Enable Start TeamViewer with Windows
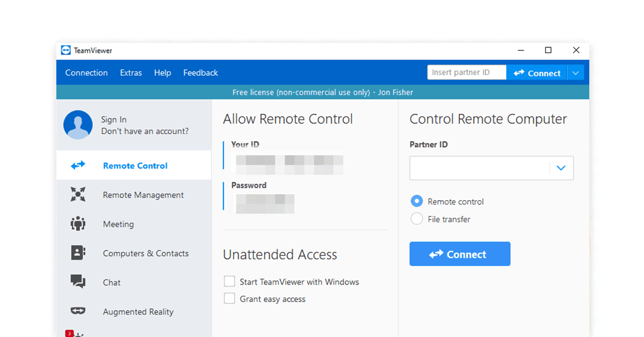 230,281
